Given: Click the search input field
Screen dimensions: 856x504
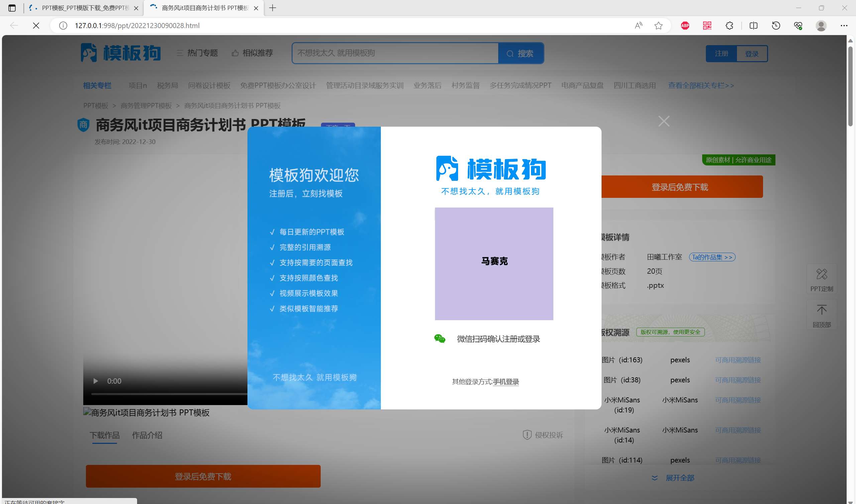Looking at the screenshot, I should (394, 53).
